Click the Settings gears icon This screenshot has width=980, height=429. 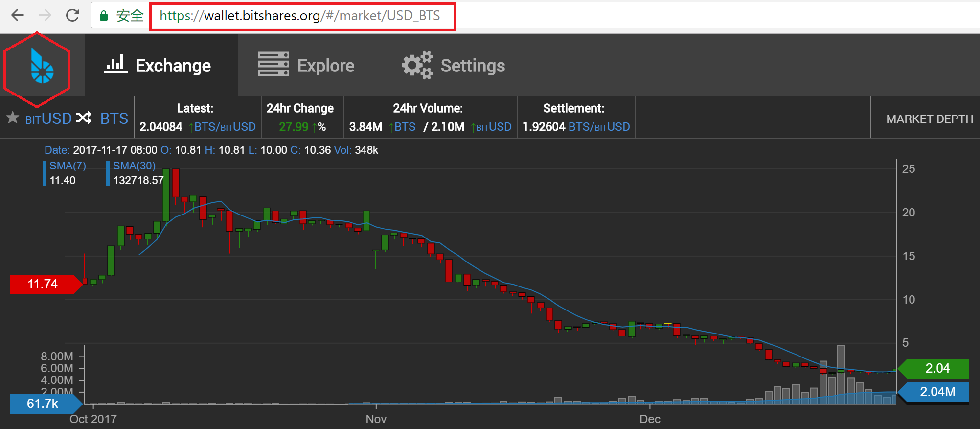pos(417,65)
